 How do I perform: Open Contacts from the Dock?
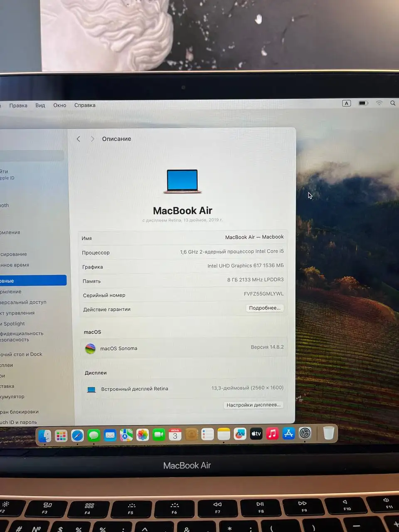coord(191,435)
